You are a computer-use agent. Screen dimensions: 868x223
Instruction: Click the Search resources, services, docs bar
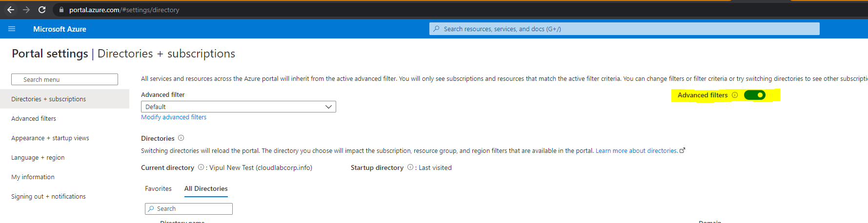[x=624, y=29]
